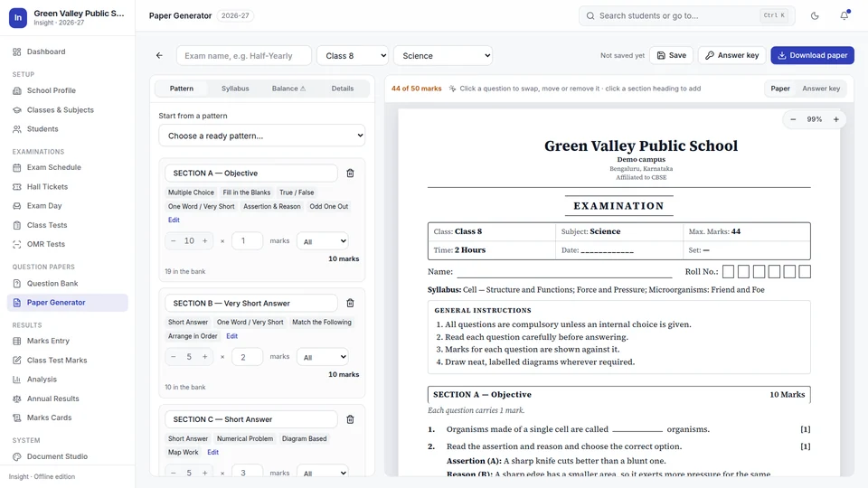The width and height of the screenshot is (868, 488).
Task: Select Paper Generator in sidebar
Action: 67,303
